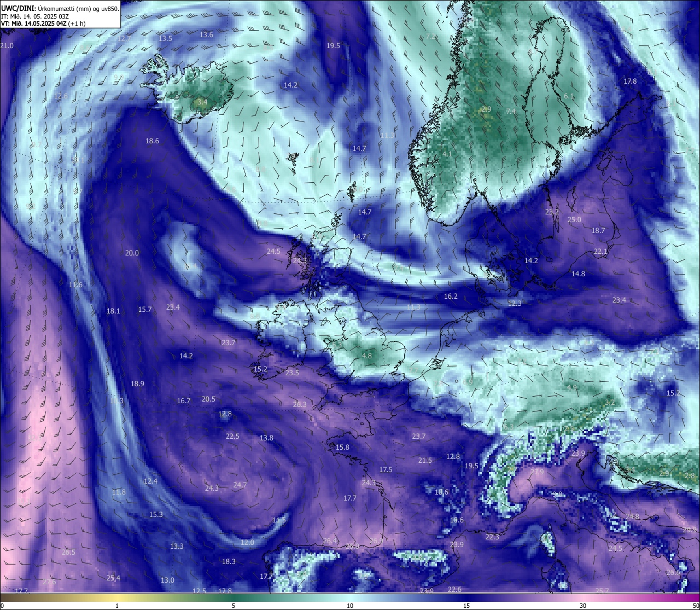Image resolution: width=700 pixels, height=610 pixels.
Task: Click the 26.4 value over northern Spain
Action: [x=330, y=541]
